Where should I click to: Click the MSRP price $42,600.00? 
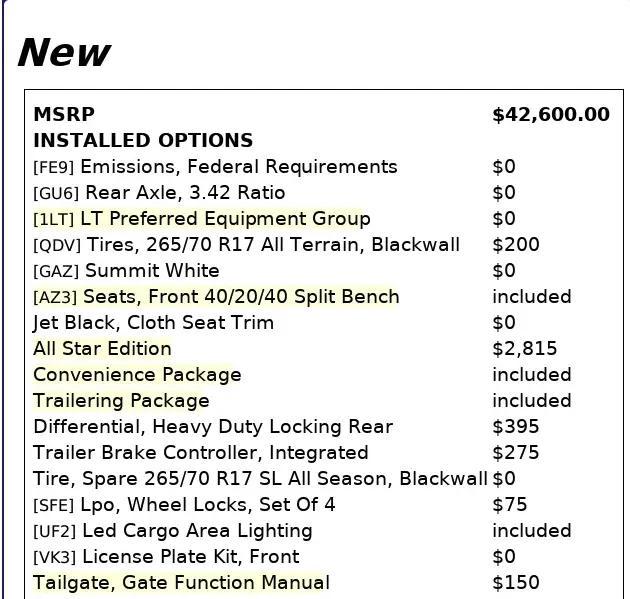tap(550, 115)
